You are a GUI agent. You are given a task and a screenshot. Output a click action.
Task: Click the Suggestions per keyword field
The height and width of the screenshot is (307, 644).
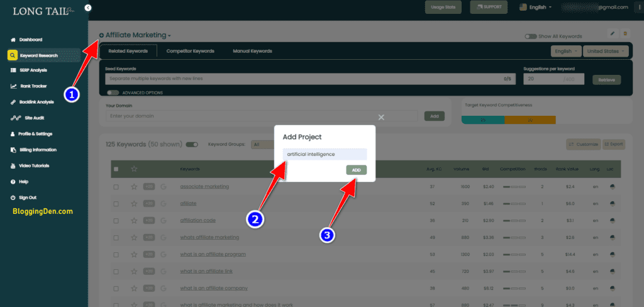point(553,79)
